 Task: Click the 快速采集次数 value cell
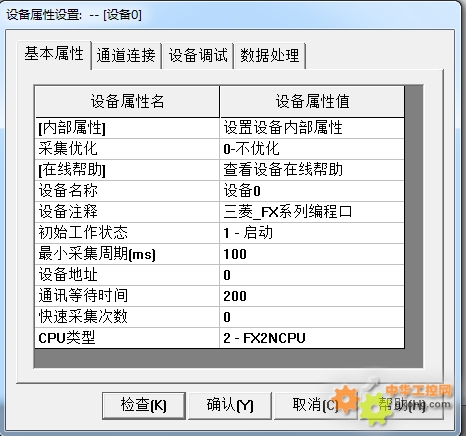pos(312,317)
